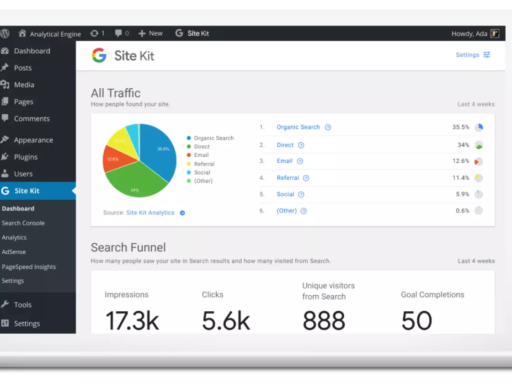Open the Organic Search traffic link
Image resolution: width=512 pixels, height=384 pixels.
(298, 127)
